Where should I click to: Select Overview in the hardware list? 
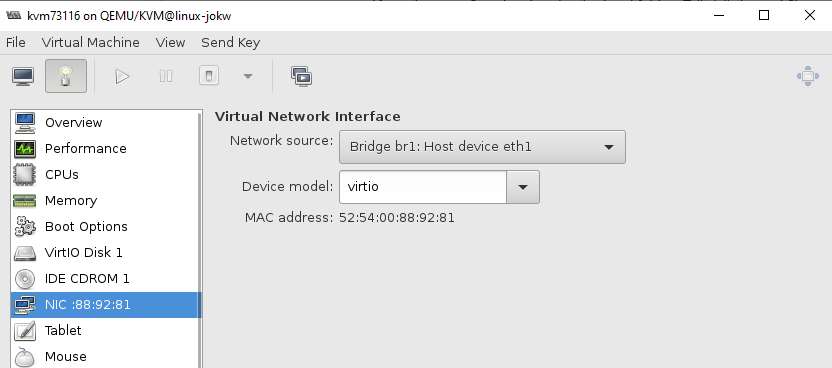click(x=106, y=122)
